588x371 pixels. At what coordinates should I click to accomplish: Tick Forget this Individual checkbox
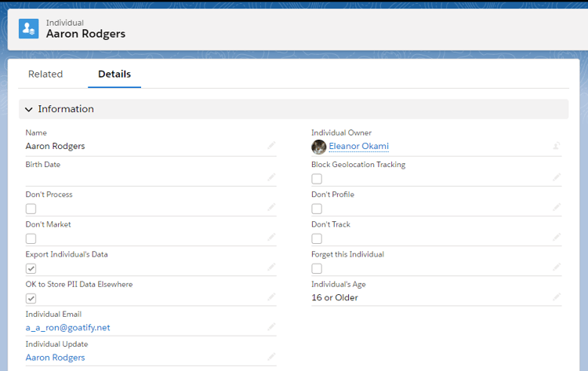pyautogui.click(x=317, y=268)
